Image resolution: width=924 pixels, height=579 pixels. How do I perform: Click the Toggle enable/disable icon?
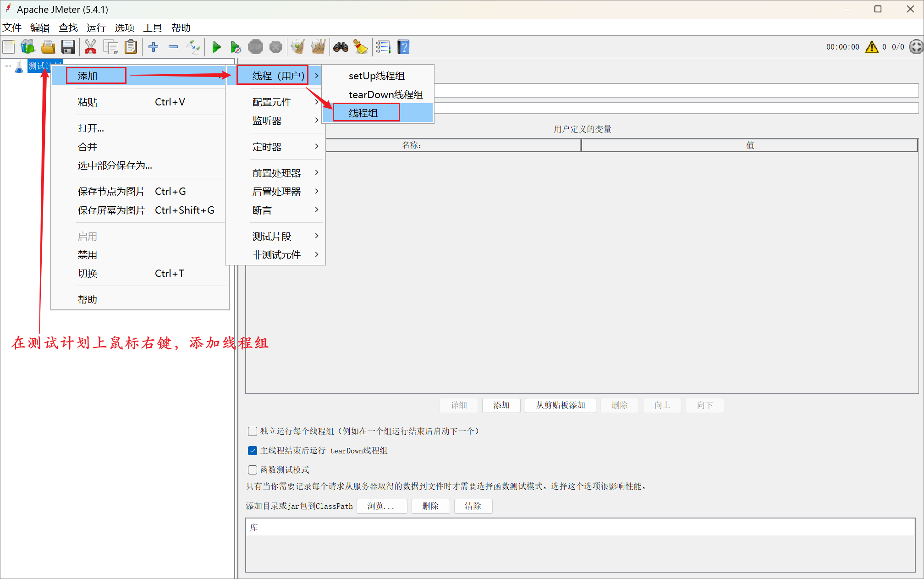(x=193, y=47)
